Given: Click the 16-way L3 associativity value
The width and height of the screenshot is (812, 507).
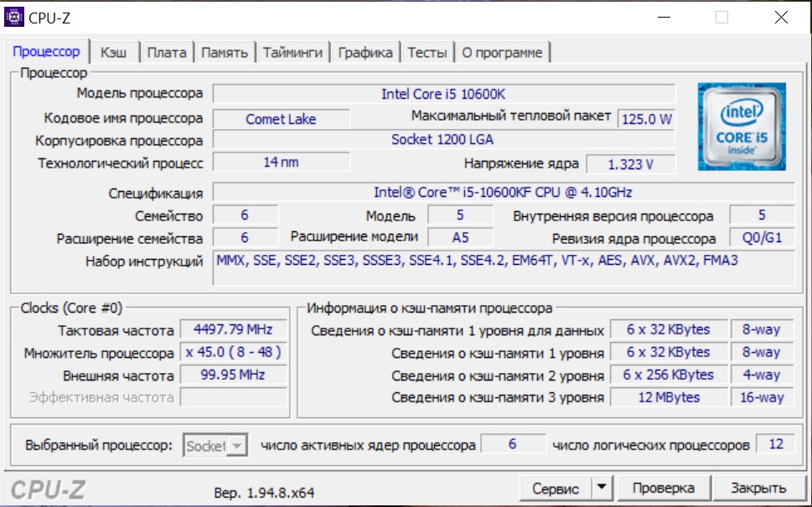Looking at the screenshot, I should pos(762,397).
